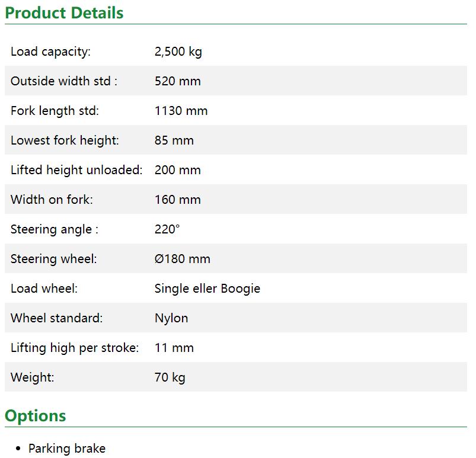Select the 1130 mm value
Viewport: 476px width, 458px height.
[181, 111]
